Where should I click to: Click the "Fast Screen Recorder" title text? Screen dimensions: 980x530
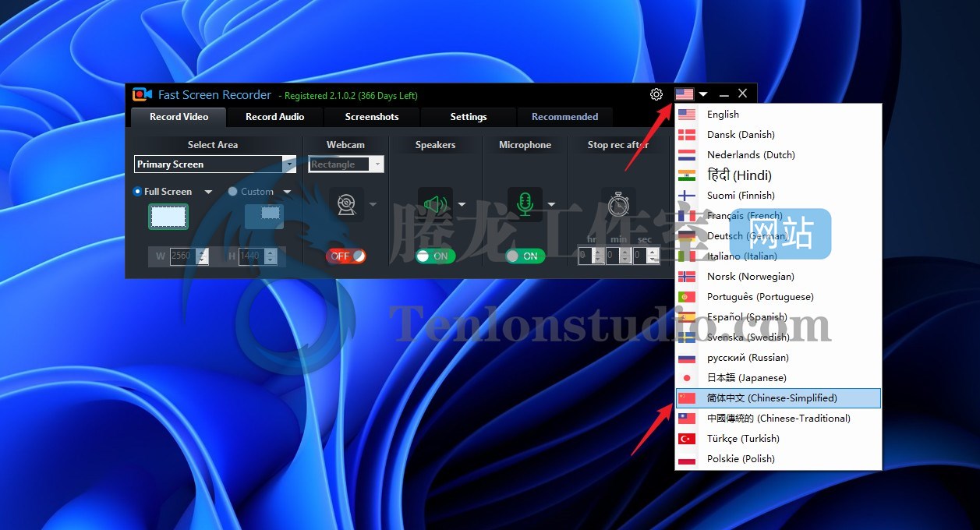214,95
